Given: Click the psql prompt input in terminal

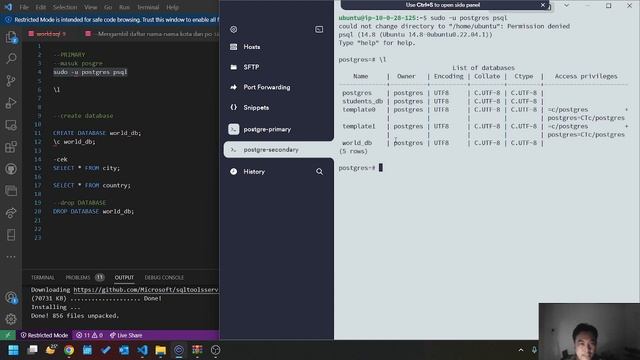Looking at the screenshot, I should pyautogui.click(x=381, y=168).
